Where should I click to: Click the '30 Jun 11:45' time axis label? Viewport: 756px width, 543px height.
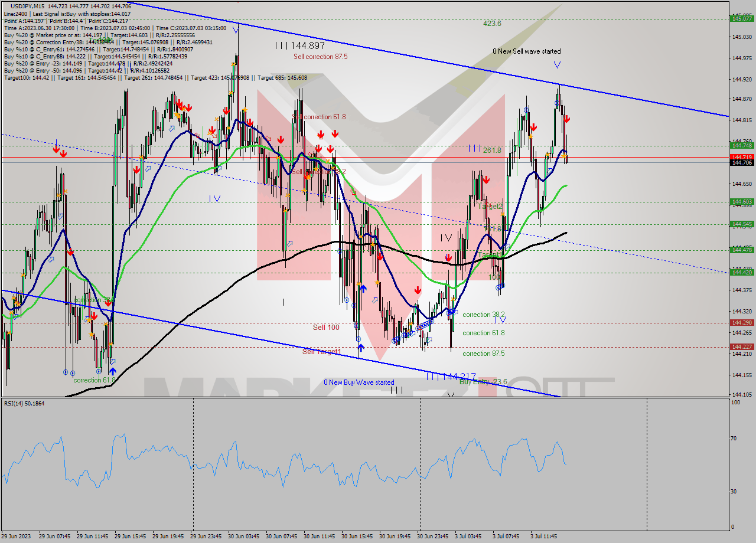pos(320,537)
